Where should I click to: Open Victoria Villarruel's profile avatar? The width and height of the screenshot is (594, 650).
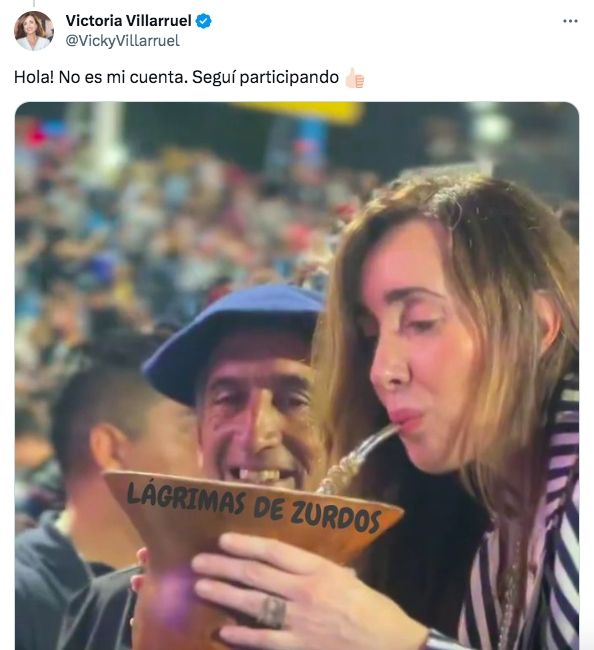pos(34,31)
